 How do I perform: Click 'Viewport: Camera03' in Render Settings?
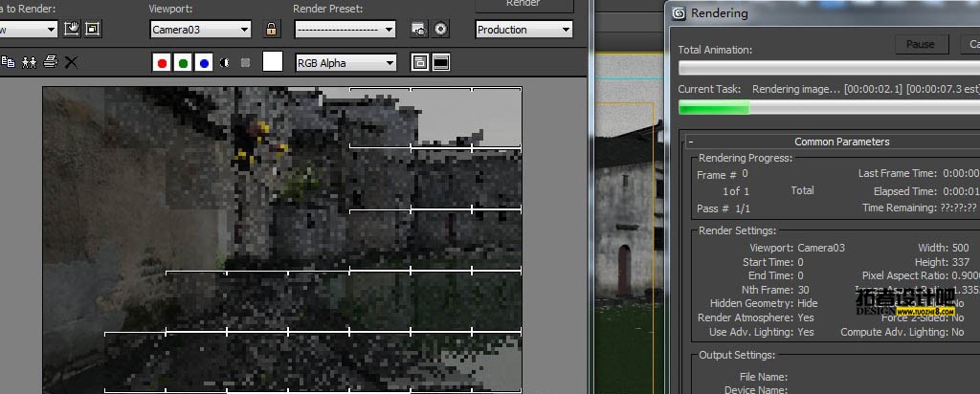[797, 248]
